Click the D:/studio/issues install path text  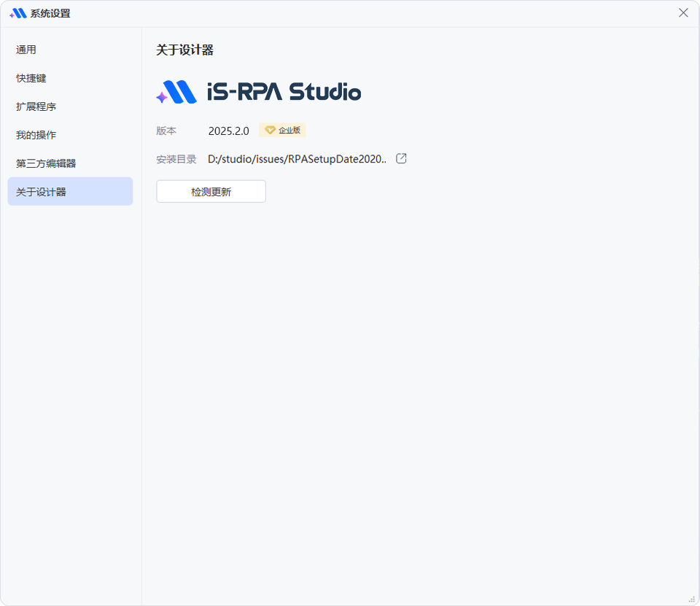click(297, 159)
